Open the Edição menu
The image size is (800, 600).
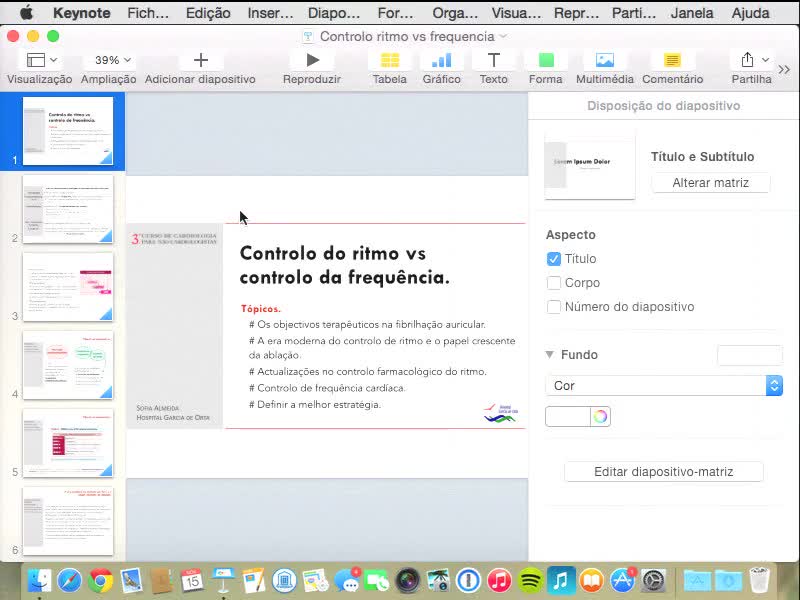[208, 13]
